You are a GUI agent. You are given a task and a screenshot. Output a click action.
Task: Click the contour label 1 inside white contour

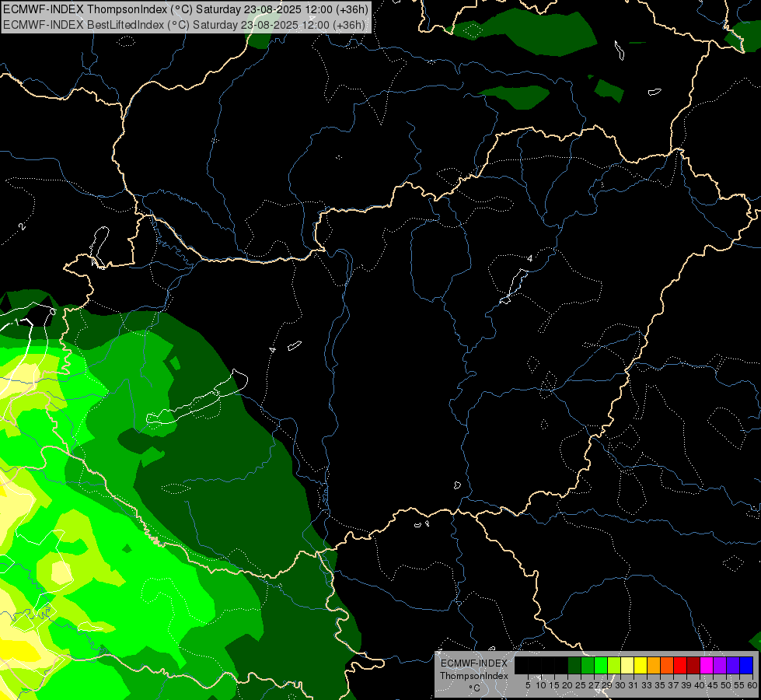click(16, 323)
